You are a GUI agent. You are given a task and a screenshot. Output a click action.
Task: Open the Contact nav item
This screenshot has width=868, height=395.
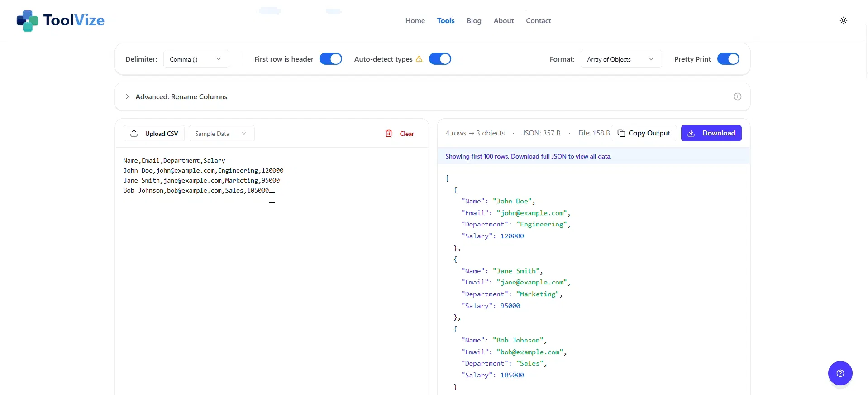pos(539,20)
